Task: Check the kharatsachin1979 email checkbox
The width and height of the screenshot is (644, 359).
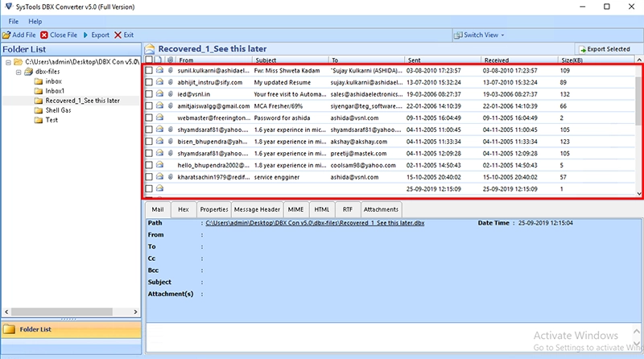Action: [x=149, y=177]
